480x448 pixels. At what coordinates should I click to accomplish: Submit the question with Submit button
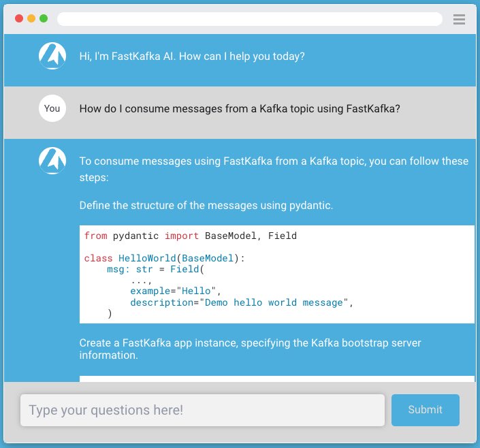(426, 410)
